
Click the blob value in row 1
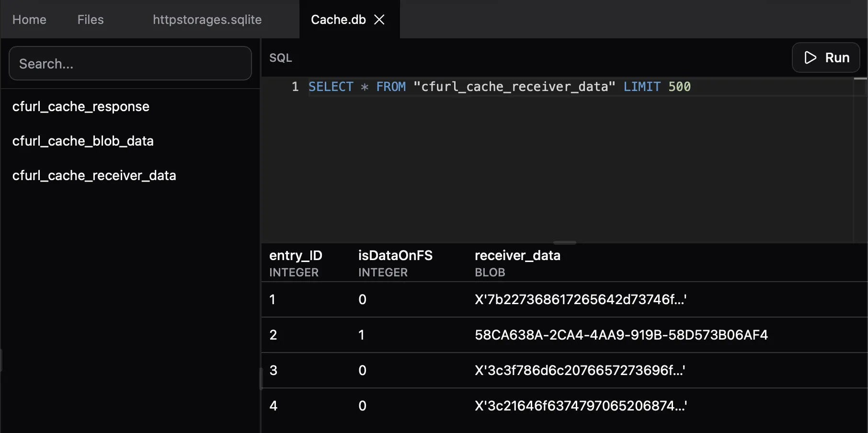[581, 299]
